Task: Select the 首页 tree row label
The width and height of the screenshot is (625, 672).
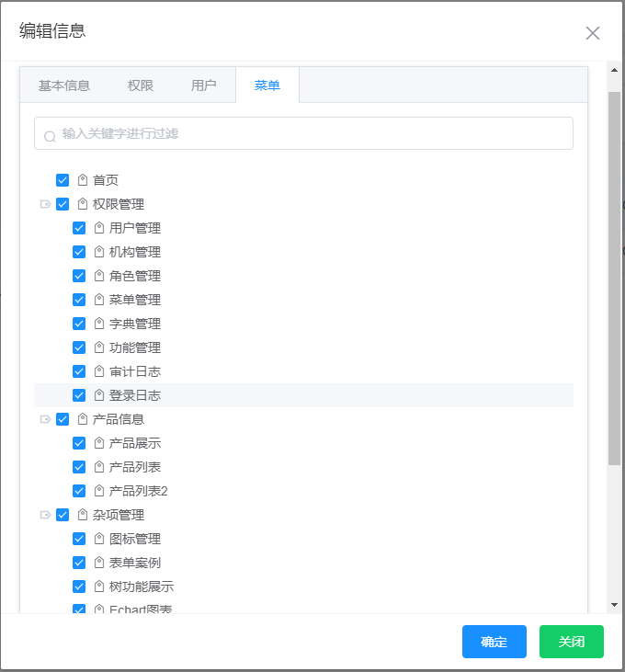Action: point(106,180)
